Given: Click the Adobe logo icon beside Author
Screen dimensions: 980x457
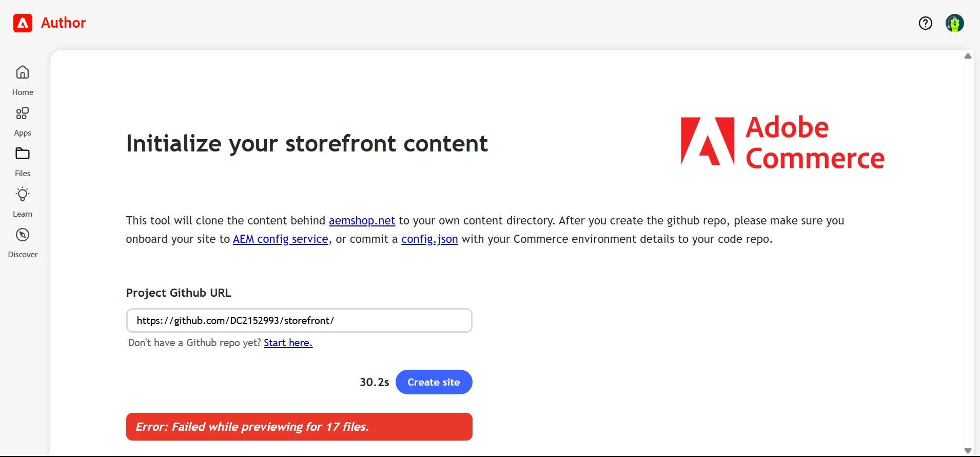Looking at the screenshot, I should click(23, 23).
